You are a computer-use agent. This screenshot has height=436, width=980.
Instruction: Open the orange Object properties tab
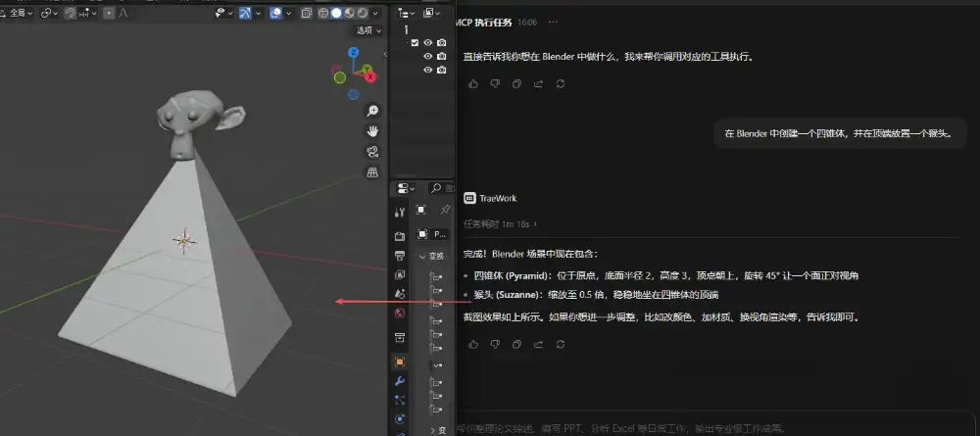point(400,362)
